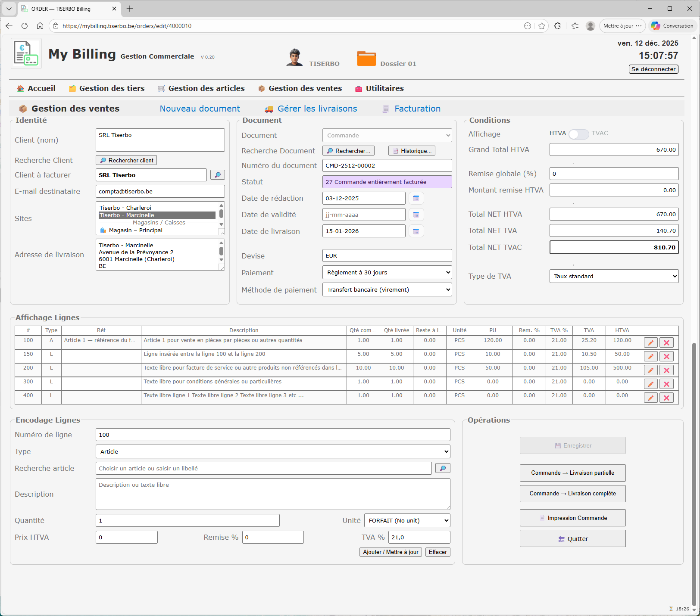The height and width of the screenshot is (616, 700).
Task: Click the article search magnifier in Encodage Lignes
Action: tap(443, 468)
